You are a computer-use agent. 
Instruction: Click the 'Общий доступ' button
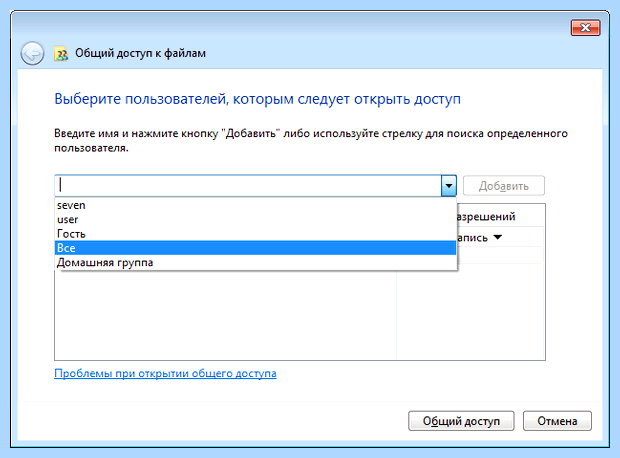461,421
